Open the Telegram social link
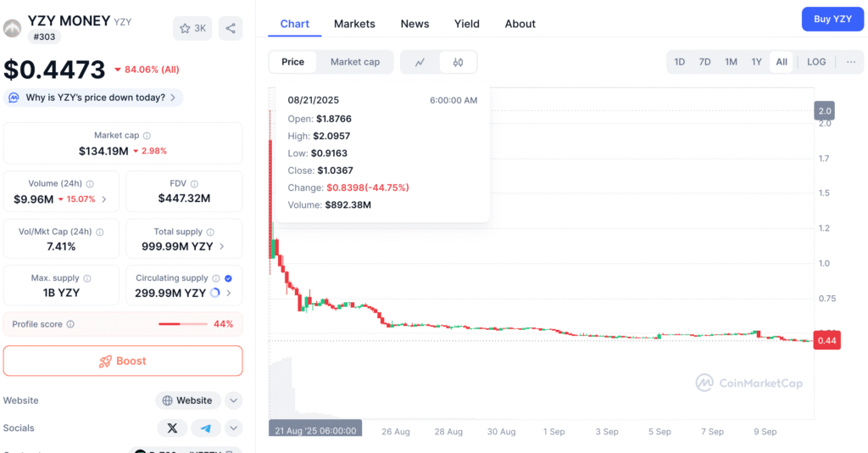This screenshot has width=868, height=453. (x=206, y=428)
